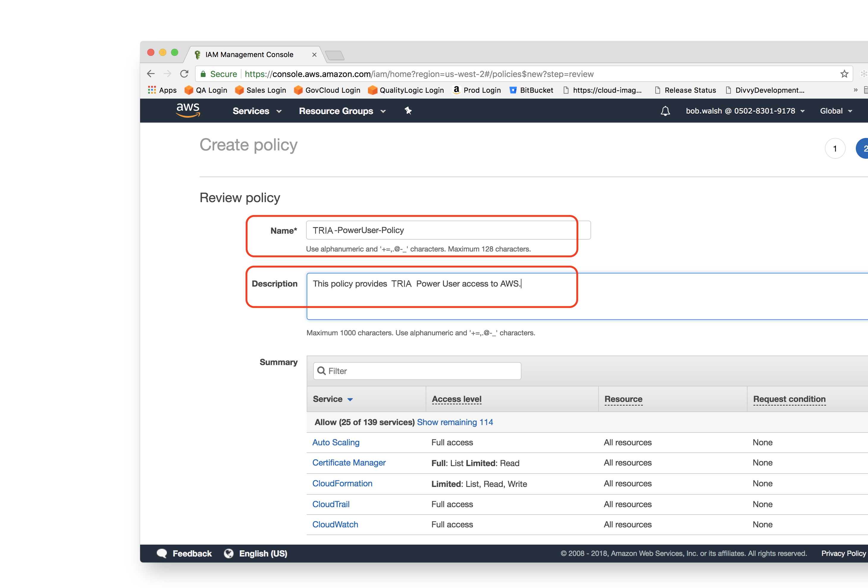Open the Sales Login bookmark
The width and height of the screenshot is (868, 588).
[x=260, y=90]
